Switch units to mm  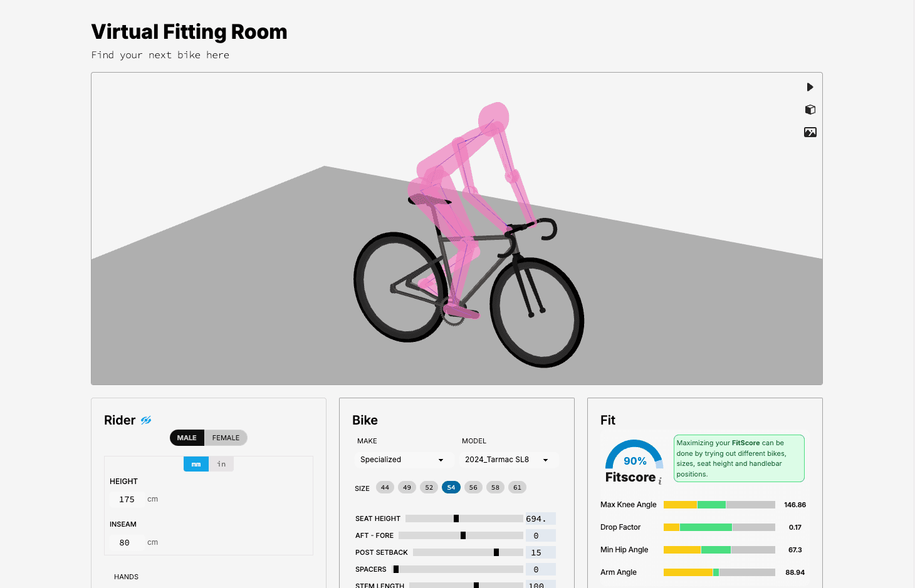point(196,464)
